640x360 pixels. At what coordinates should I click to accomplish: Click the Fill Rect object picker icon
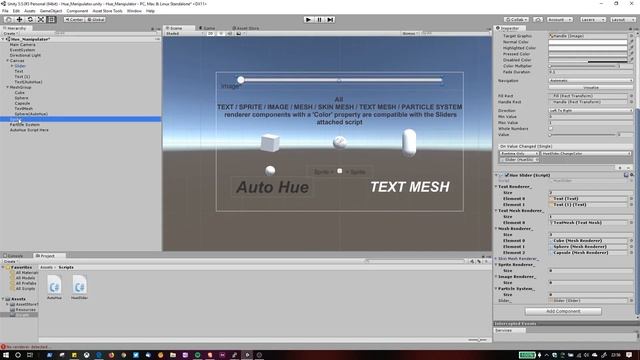pyautogui.click(x=631, y=96)
